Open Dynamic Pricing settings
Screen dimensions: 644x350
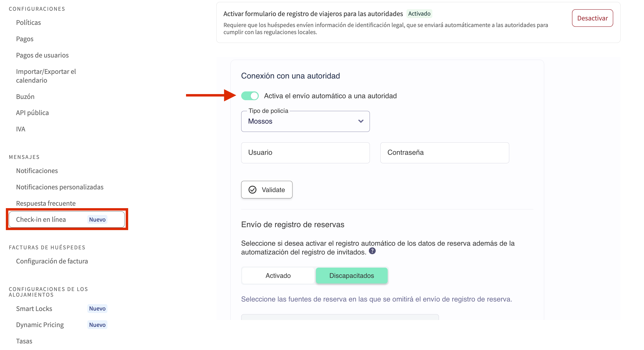point(40,325)
